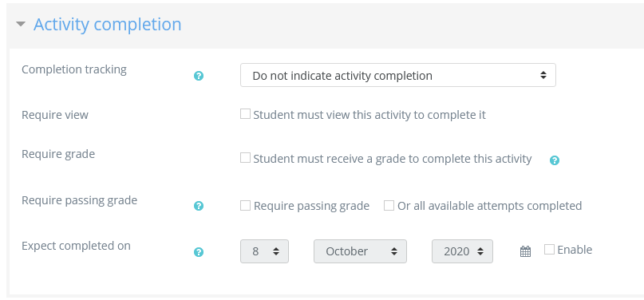Open help for Expect completed on
644x300 pixels.
(x=199, y=252)
